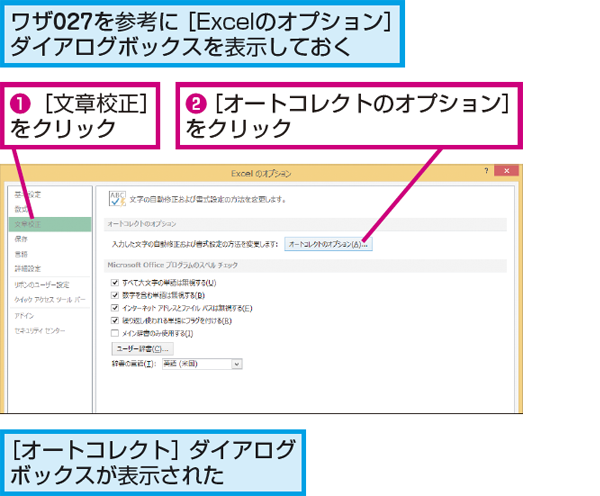This screenshot has width=600, height=496.
Task: Click the オートコレクトのオプション button
Action: pos(328,244)
